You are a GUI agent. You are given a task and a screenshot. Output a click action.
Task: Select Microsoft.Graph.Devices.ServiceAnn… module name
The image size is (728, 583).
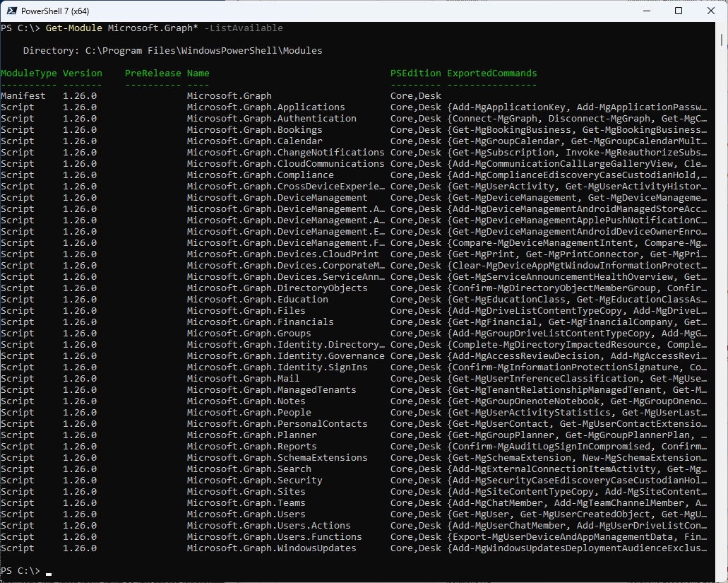click(x=285, y=277)
